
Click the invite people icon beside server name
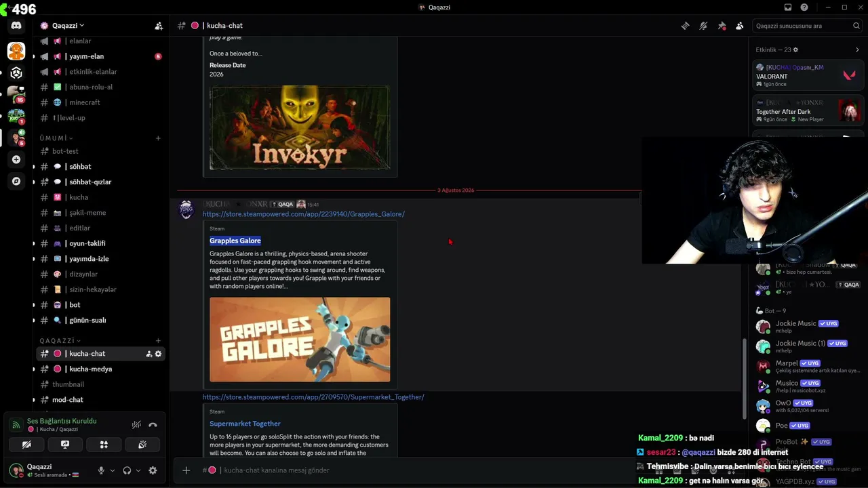158,26
